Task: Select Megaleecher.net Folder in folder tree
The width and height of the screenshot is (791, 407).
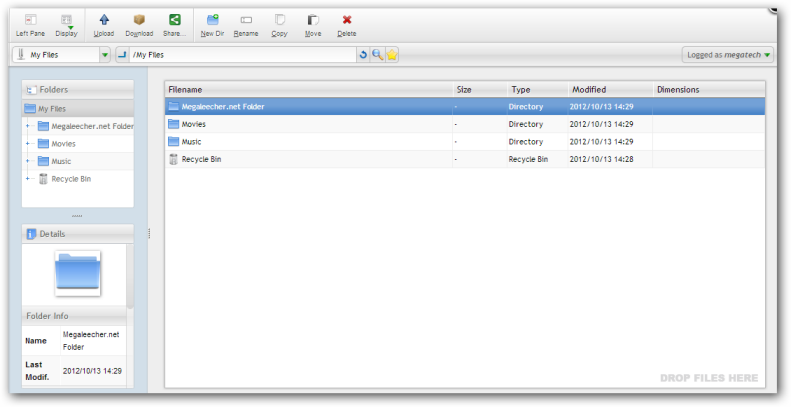Action: (x=92, y=126)
